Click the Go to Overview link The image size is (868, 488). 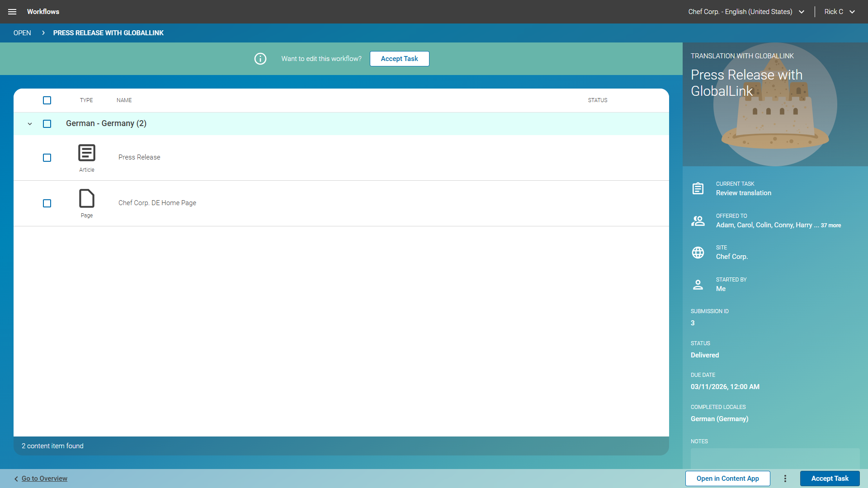coord(44,479)
